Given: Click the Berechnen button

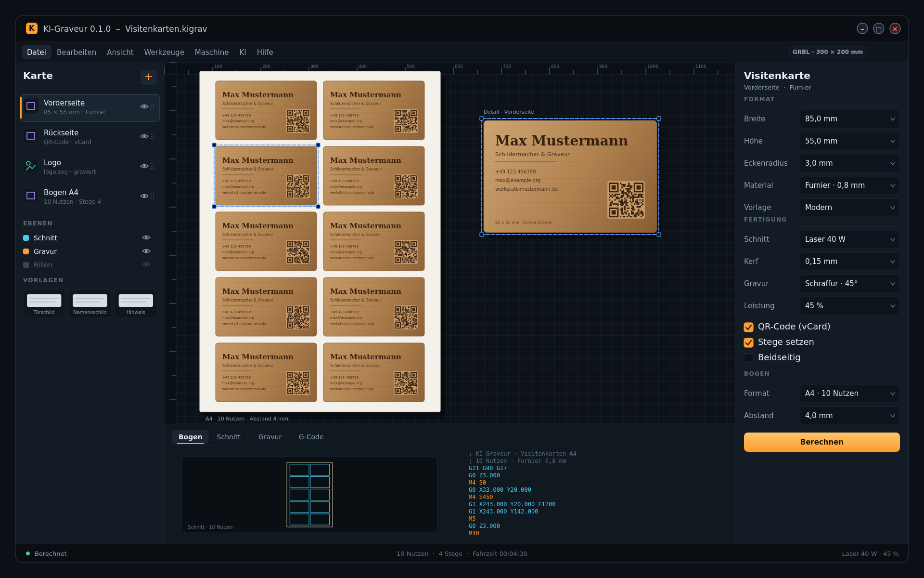Looking at the screenshot, I should tap(821, 442).
